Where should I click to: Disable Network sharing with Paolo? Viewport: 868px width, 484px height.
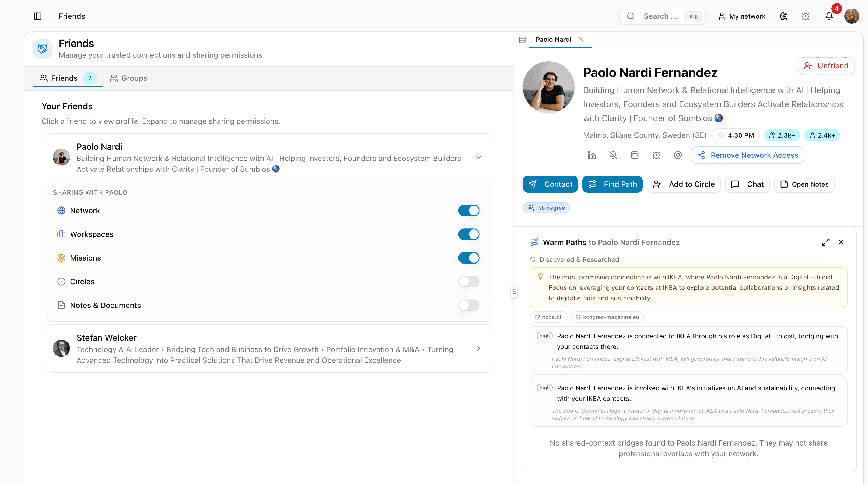[x=469, y=211]
